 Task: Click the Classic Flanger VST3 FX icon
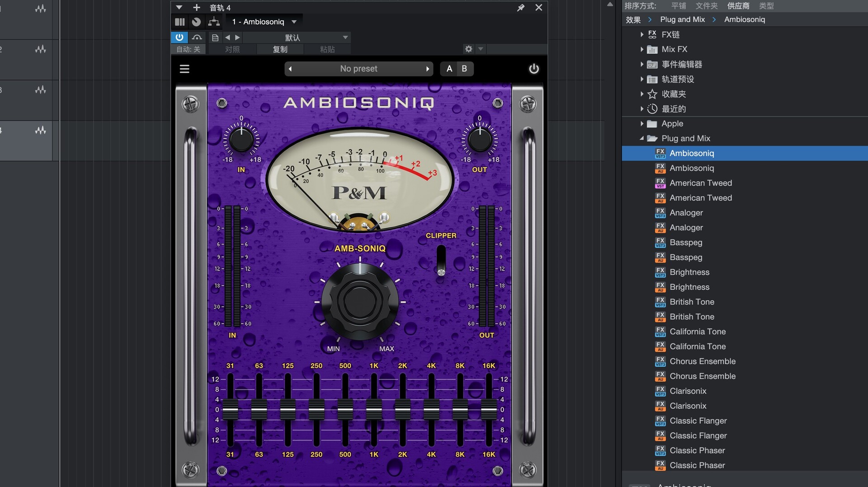(x=660, y=421)
